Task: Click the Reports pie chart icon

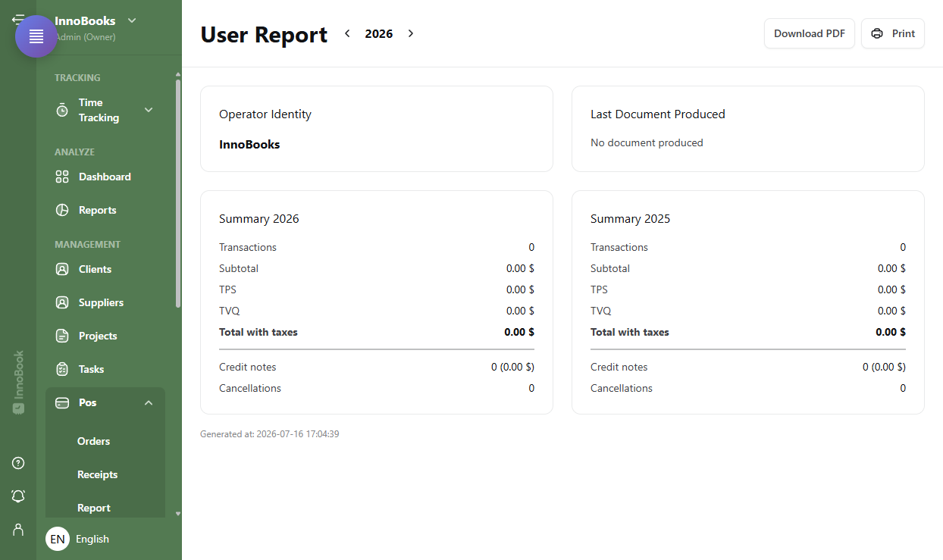Action: click(x=62, y=210)
